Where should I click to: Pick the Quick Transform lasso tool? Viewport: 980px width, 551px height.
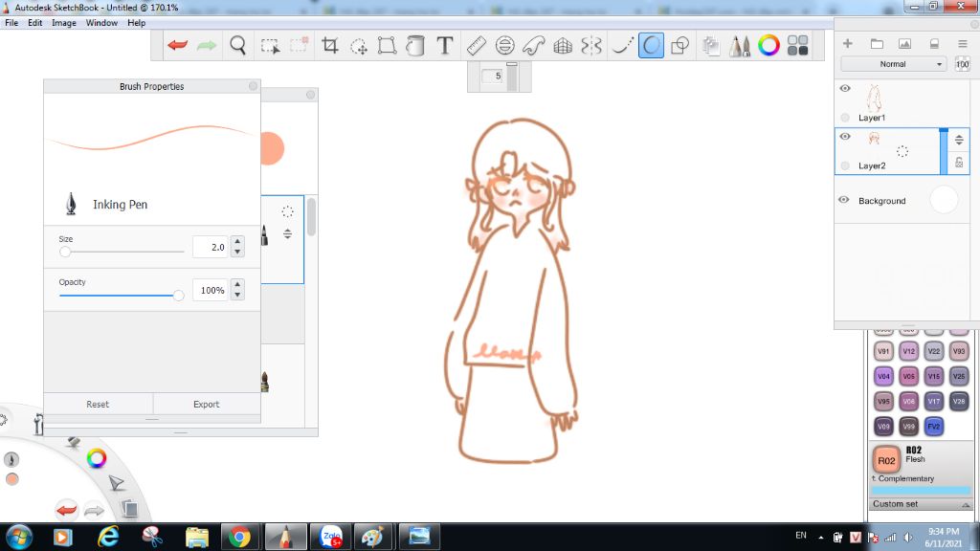point(359,45)
